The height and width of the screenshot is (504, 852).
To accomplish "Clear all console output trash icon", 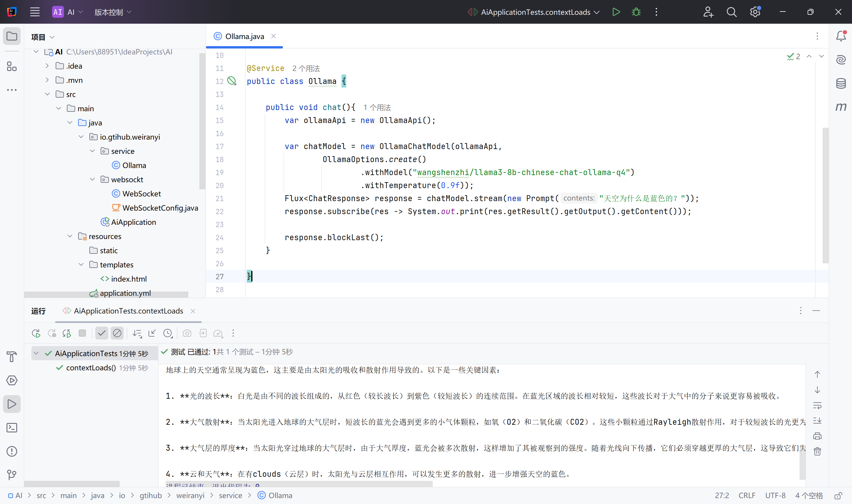I will (x=817, y=451).
